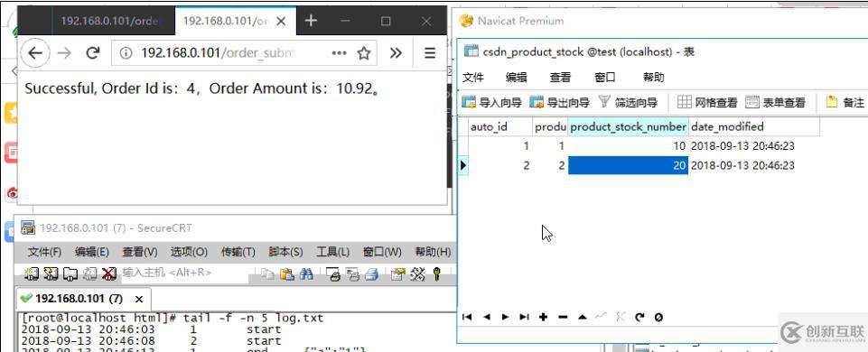Click the key icon in SecureCRT toolbar
This screenshot has height=352, width=868.
437,273
